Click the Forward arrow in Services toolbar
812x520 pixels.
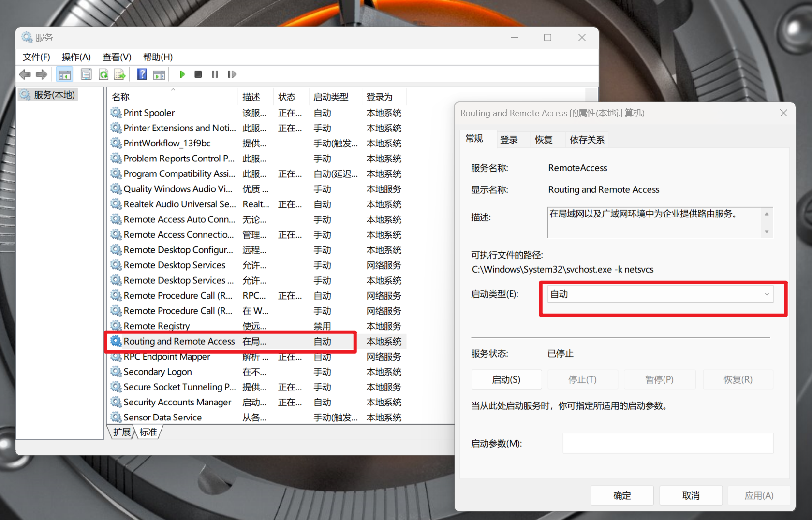coord(42,74)
